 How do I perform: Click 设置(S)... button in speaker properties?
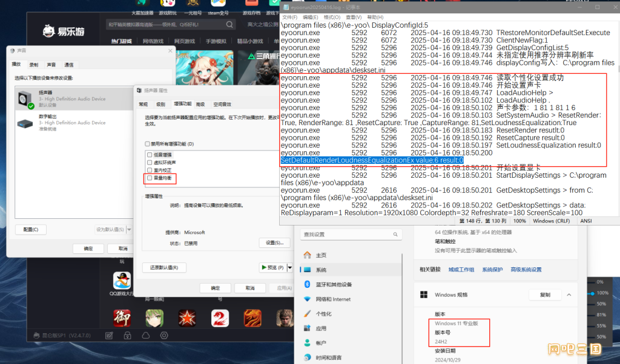[275, 243]
